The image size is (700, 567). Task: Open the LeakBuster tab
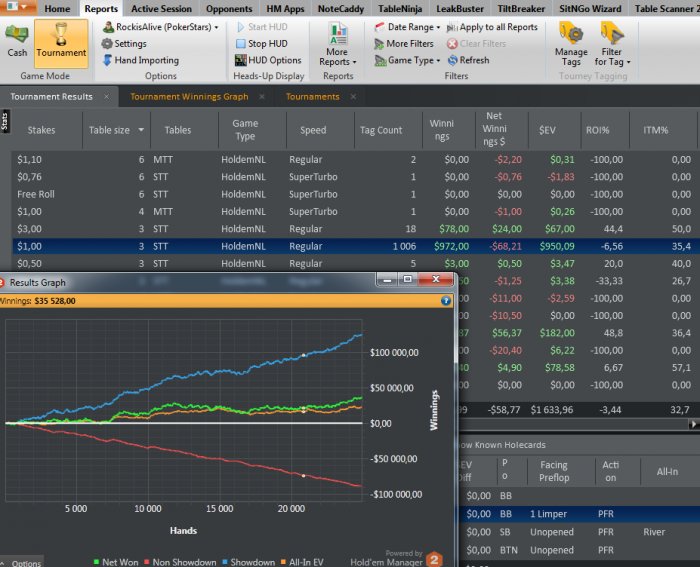460,8
